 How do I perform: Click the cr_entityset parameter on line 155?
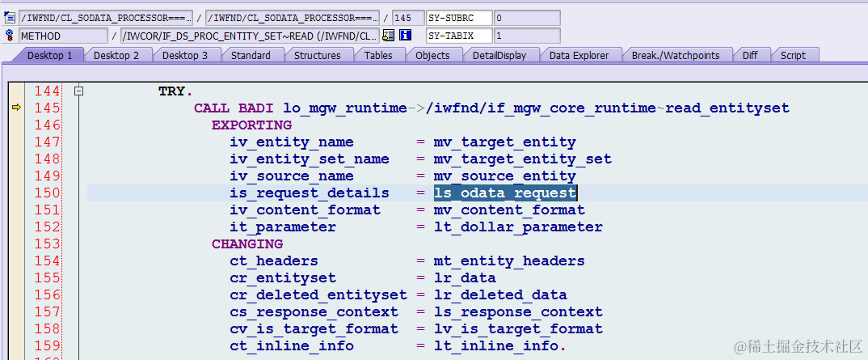(283, 278)
